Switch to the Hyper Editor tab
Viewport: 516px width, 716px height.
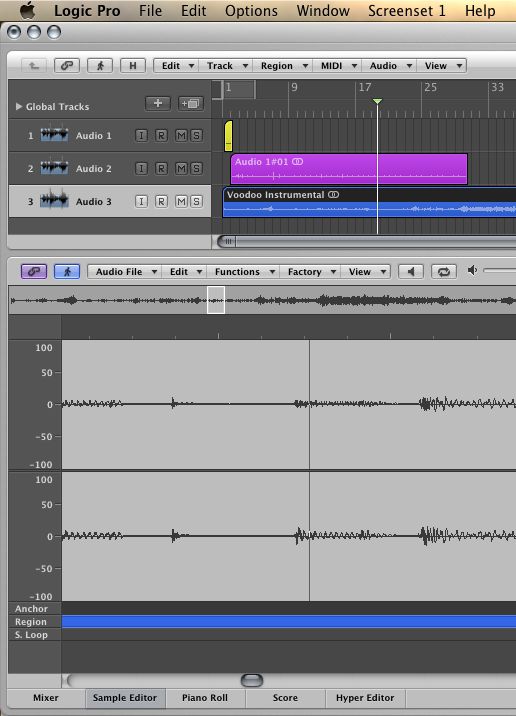pyautogui.click(x=365, y=698)
